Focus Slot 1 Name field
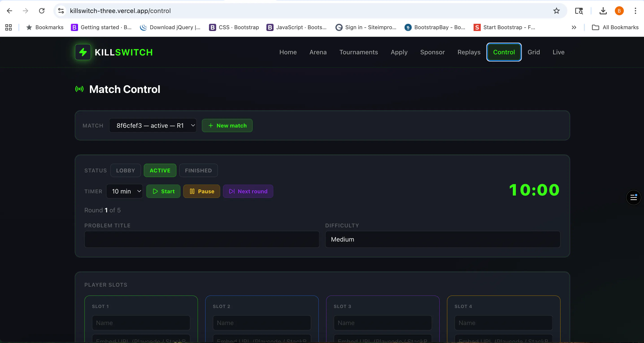Screen dimensions: 644x343 [x=141, y=323]
